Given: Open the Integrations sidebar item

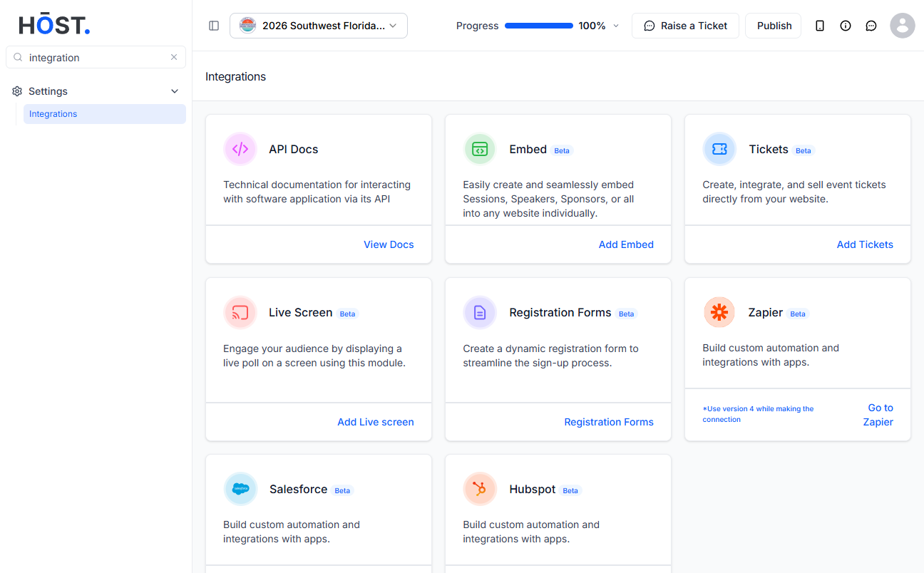Looking at the screenshot, I should tap(104, 114).
